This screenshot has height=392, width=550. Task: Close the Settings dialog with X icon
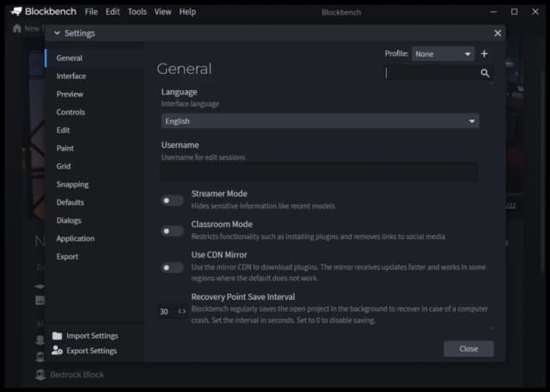[498, 33]
